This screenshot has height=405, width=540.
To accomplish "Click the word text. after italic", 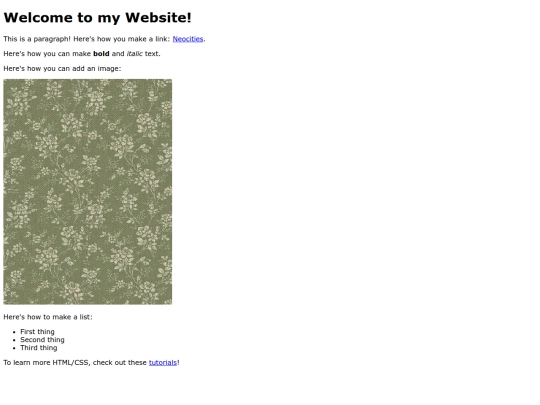I will coord(153,54).
